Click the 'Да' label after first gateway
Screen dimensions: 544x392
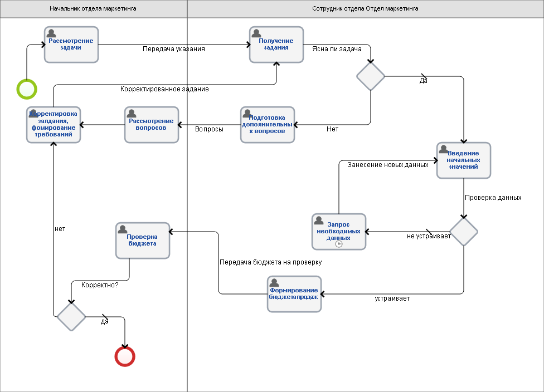pyautogui.click(x=423, y=81)
